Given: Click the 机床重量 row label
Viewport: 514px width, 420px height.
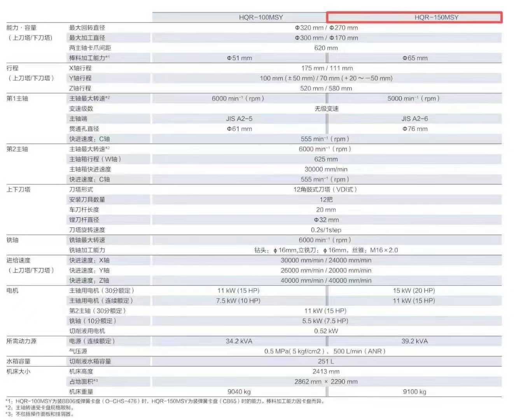Looking at the screenshot, I should tap(81, 392).
